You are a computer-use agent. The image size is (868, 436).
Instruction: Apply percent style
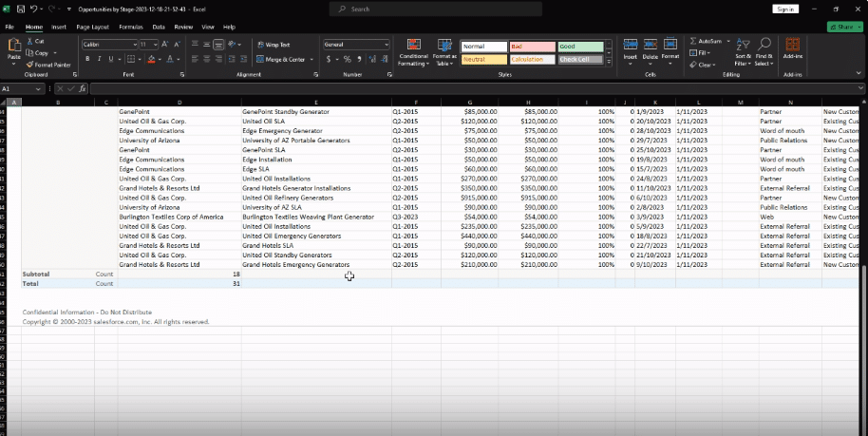pos(347,59)
